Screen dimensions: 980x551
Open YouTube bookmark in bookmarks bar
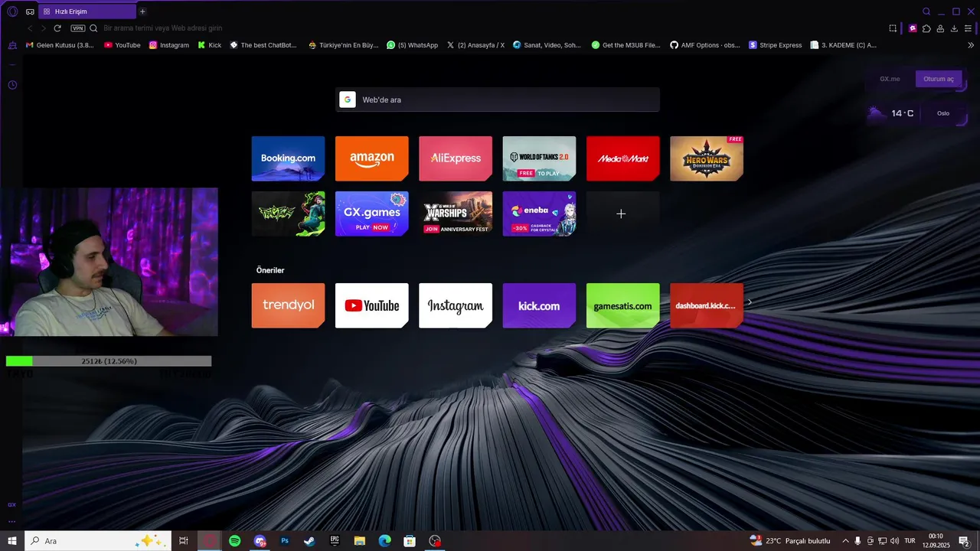[x=122, y=45]
